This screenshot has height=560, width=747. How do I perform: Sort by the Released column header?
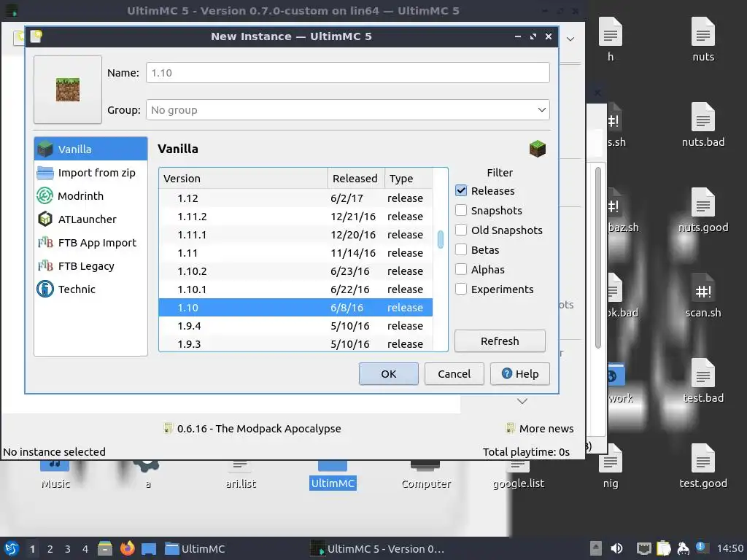(355, 178)
